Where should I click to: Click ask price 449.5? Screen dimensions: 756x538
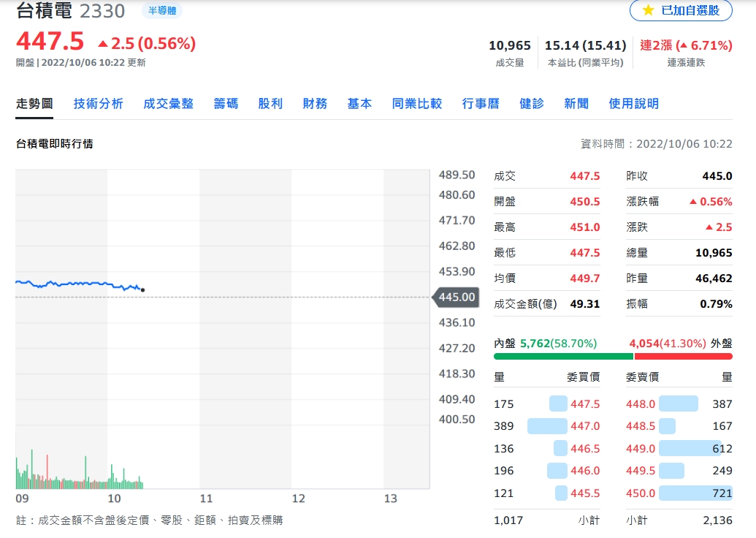pyautogui.click(x=641, y=471)
